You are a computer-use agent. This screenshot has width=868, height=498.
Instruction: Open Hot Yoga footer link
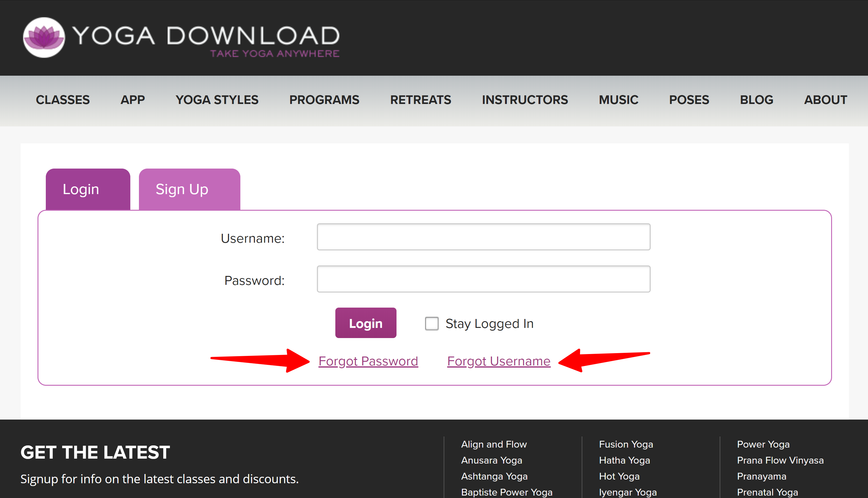pyautogui.click(x=619, y=476)
